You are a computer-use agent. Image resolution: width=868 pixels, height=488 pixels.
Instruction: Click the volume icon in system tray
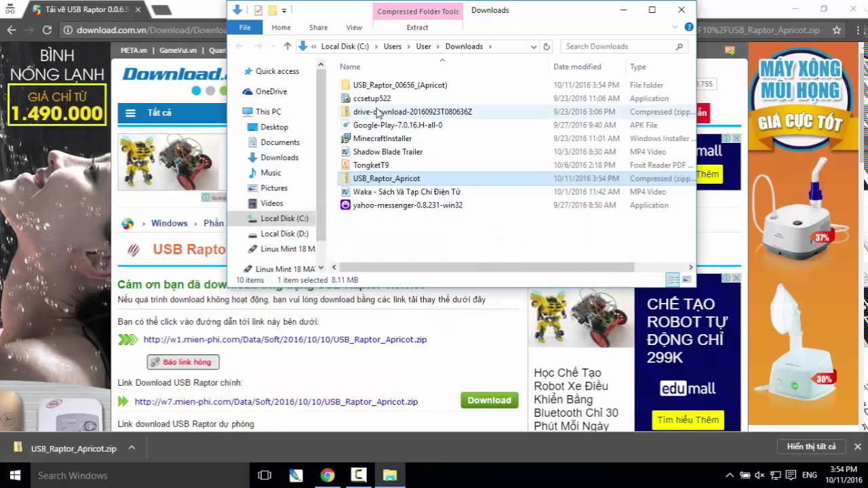click(x=760, y=475)
